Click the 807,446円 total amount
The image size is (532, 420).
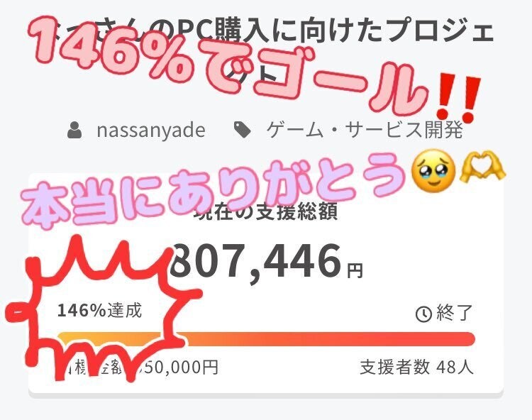pyautogui.click(x=266, y=261)
